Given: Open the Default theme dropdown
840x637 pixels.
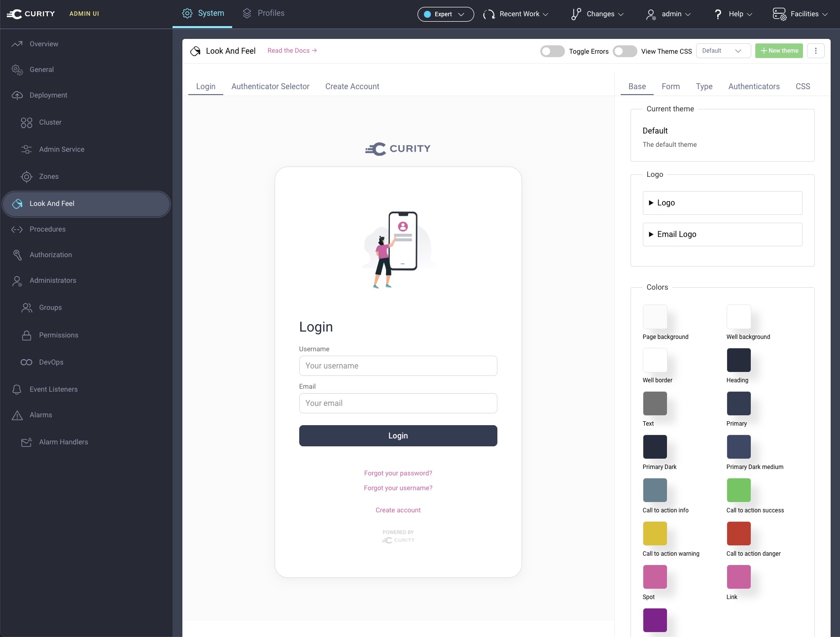Looking at the screenshot, I should pyautogui.click(x=723, y=51).
